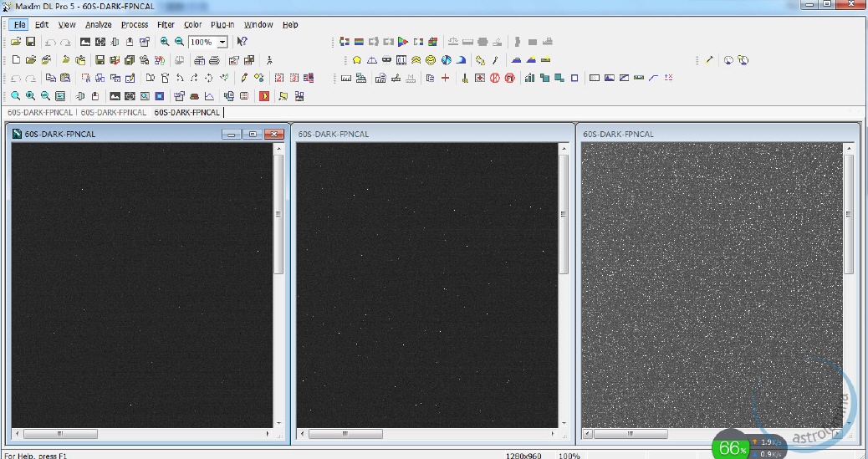This screenshot has width=868, height=459.
Task: Select the second 60S-DARK-FPNCAL document tab
Action: [113, 112]
